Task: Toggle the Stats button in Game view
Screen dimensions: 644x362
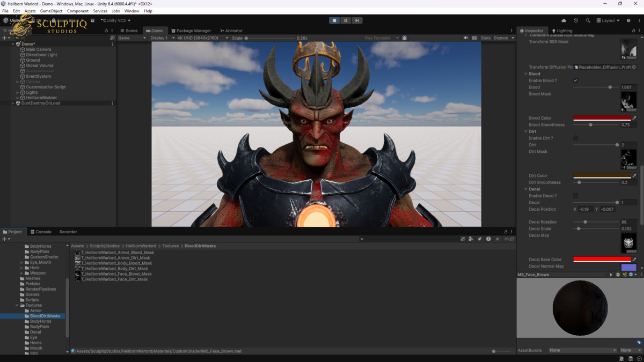Action: click(x=486, y=38)
